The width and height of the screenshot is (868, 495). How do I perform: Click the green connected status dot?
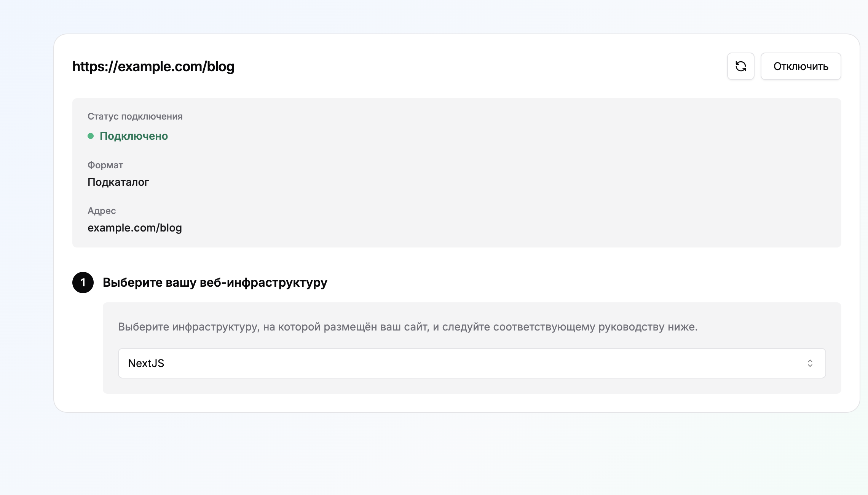pyautogui.click(x=91, y=136)
